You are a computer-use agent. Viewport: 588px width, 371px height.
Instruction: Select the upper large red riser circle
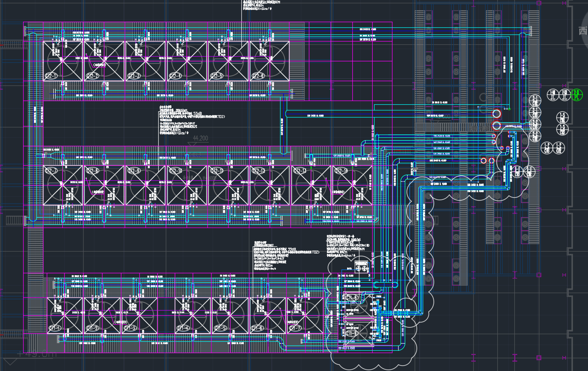tap(496, 114)
